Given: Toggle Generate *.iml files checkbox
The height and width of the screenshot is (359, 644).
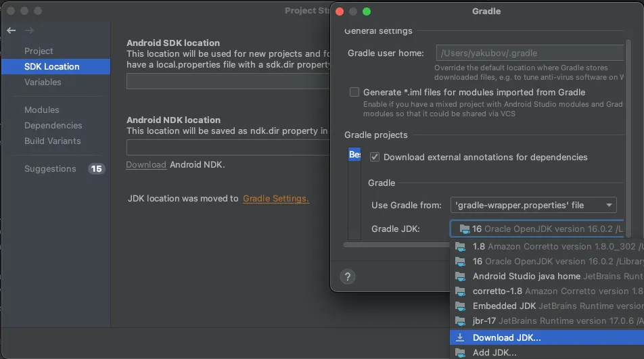Looking at the screenshot, I should point(354,92).
